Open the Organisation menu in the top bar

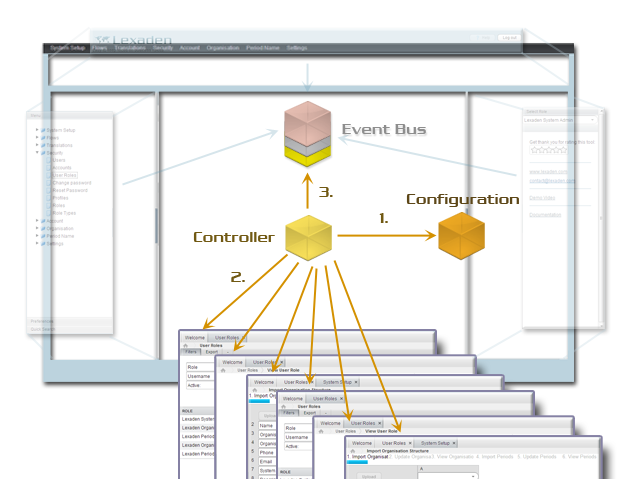click(x=223, y=48)
